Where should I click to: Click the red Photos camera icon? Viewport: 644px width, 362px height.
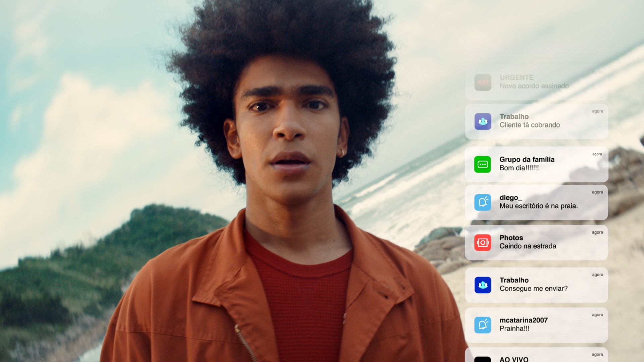coord(483,242)
